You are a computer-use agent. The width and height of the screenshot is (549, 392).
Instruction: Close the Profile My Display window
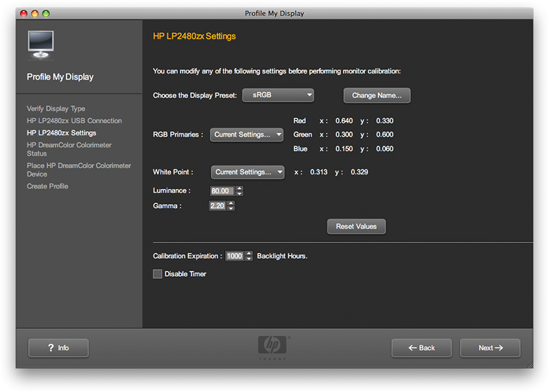coord(23,13)
